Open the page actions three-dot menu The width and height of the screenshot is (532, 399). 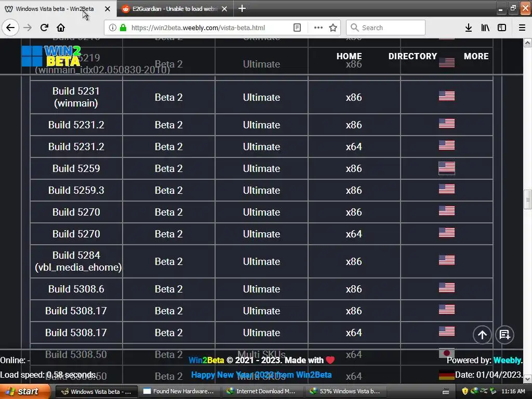pyautogui.click(x=318, y=28)
